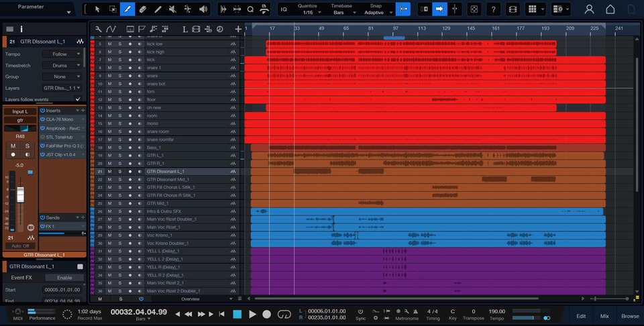Toggle Sync power button in transport
This screenshot has width=644, height=326.
pos(361,312)
